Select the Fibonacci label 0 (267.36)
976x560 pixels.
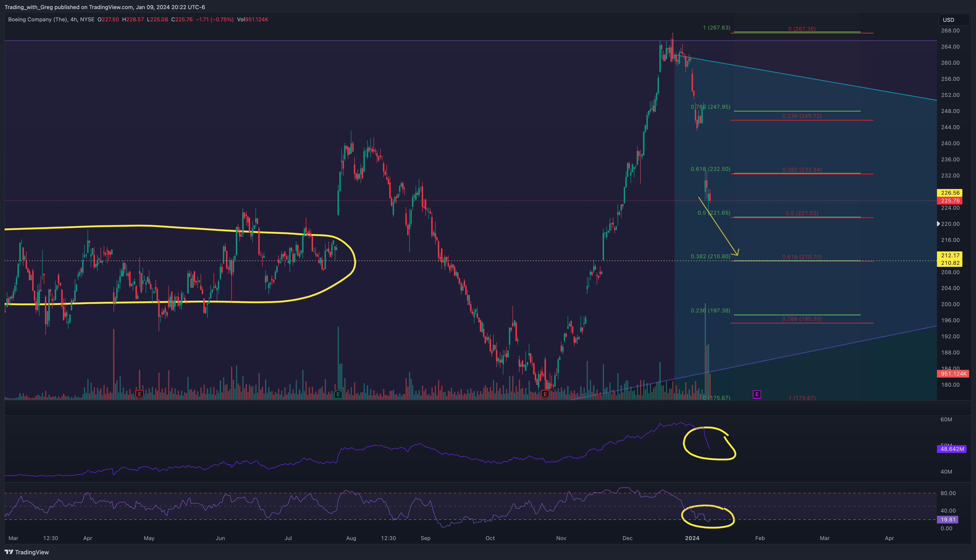tap(802, 29)
